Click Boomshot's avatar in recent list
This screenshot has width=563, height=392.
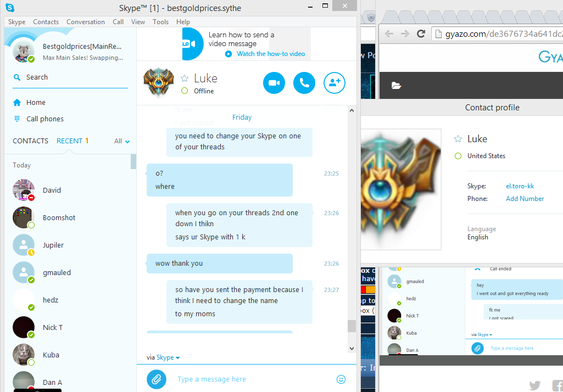click(24, 217)
